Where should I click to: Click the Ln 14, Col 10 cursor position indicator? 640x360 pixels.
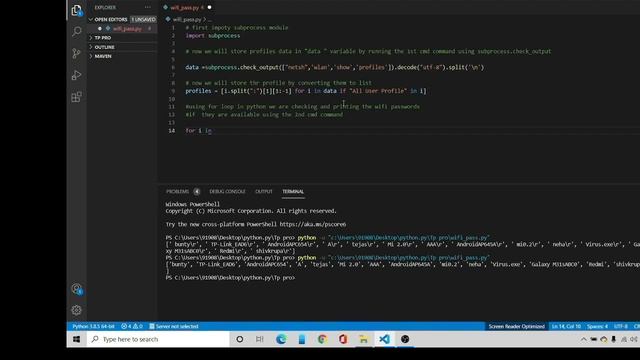click(566, 326)
